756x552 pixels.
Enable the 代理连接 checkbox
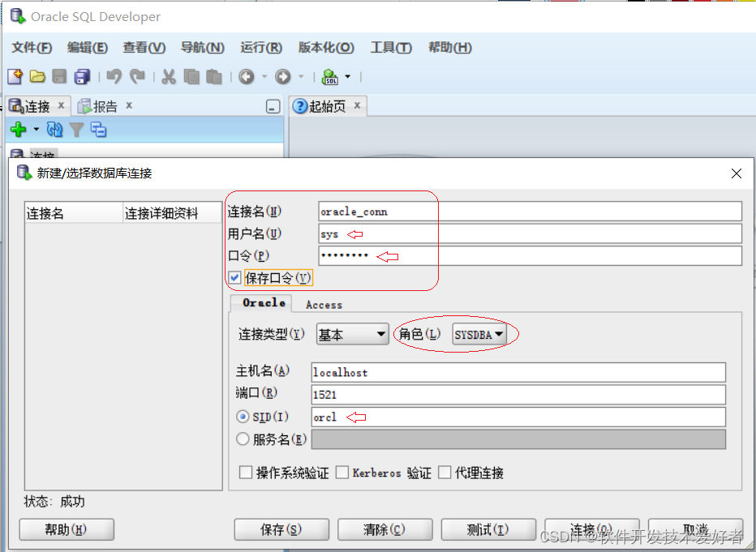[445, 472]
